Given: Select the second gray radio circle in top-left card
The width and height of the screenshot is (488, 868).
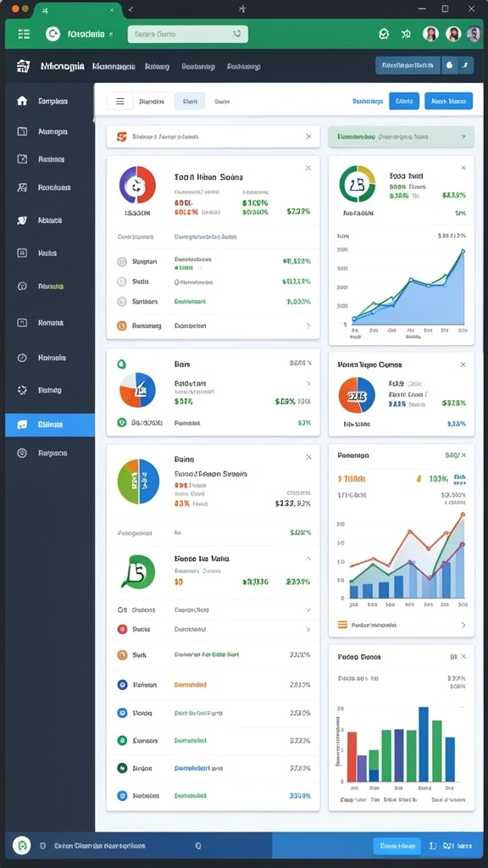Looking at the screenshot, I should pyautogui.click(x=122, y=281).
